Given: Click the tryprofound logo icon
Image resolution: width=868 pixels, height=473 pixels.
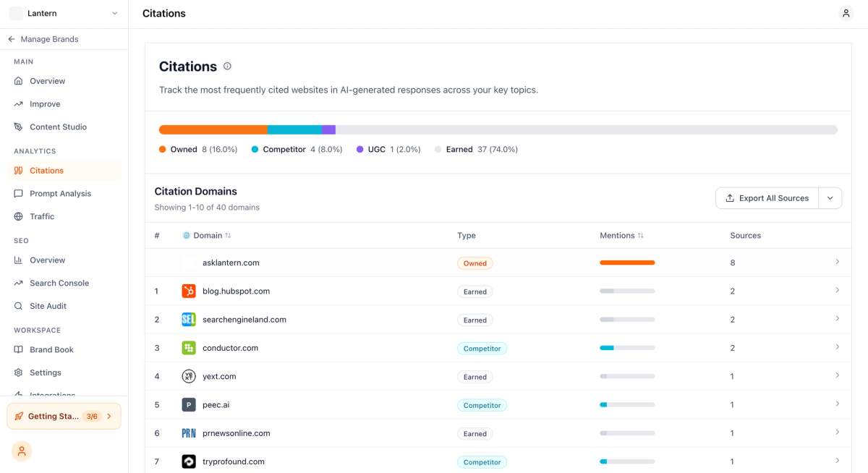Looking at the screenshot, I should tap(189, 461).
